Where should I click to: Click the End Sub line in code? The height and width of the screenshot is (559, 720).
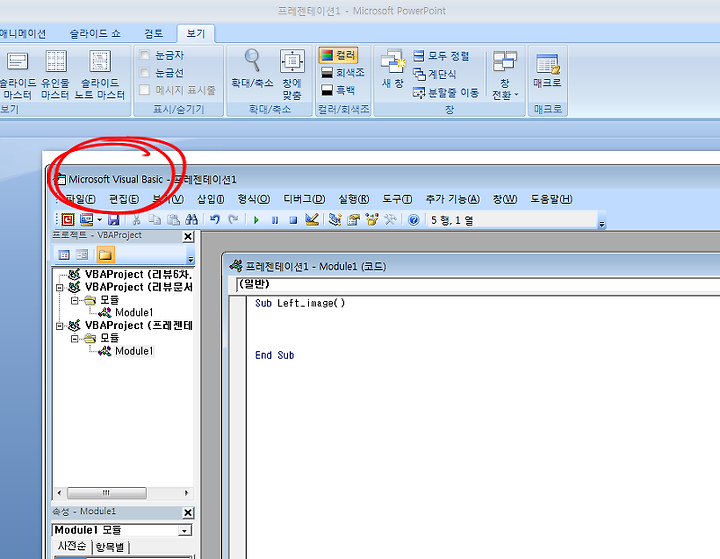pos(275,355)
